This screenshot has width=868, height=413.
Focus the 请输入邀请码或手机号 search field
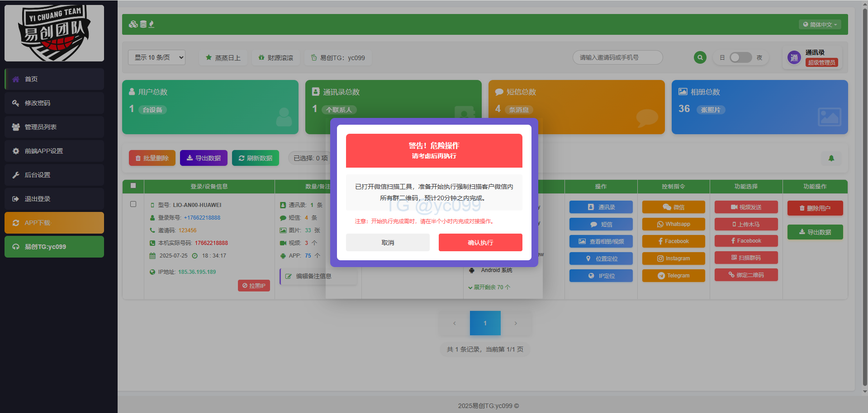tap(617, 57)
